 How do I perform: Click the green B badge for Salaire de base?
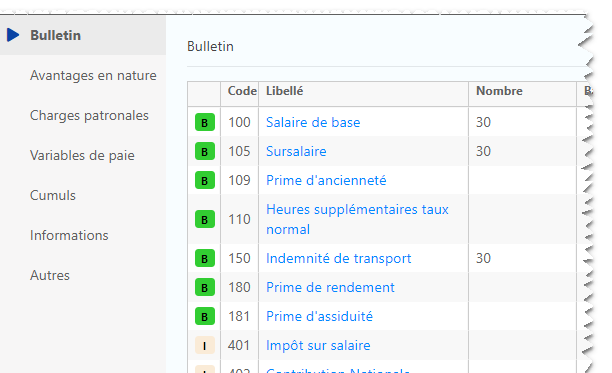[205, 122]
